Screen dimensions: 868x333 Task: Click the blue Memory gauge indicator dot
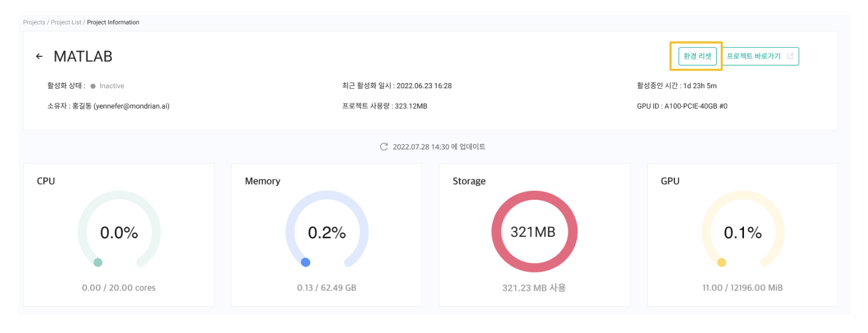[305, 262]
